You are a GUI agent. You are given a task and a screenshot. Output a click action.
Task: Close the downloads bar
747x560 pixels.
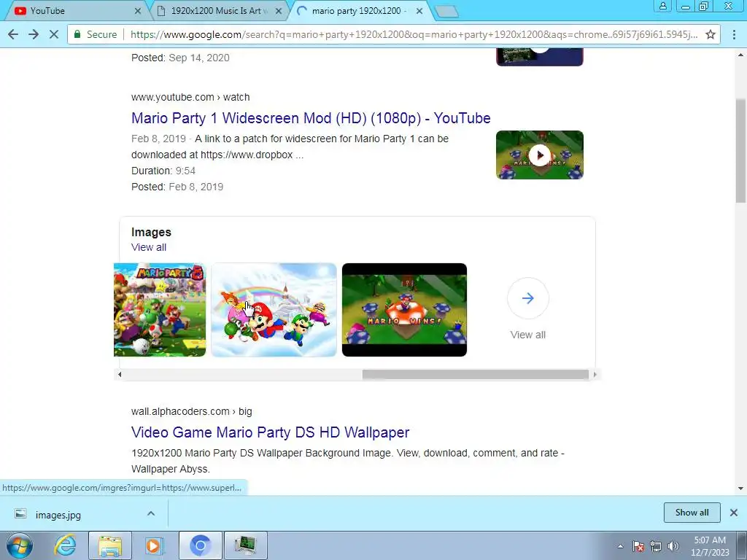point(734,513)
